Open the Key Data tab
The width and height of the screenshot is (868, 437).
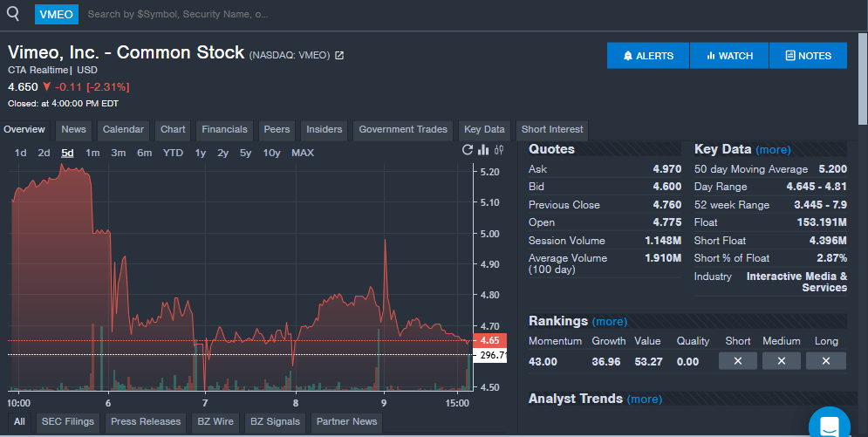point(484,129)
